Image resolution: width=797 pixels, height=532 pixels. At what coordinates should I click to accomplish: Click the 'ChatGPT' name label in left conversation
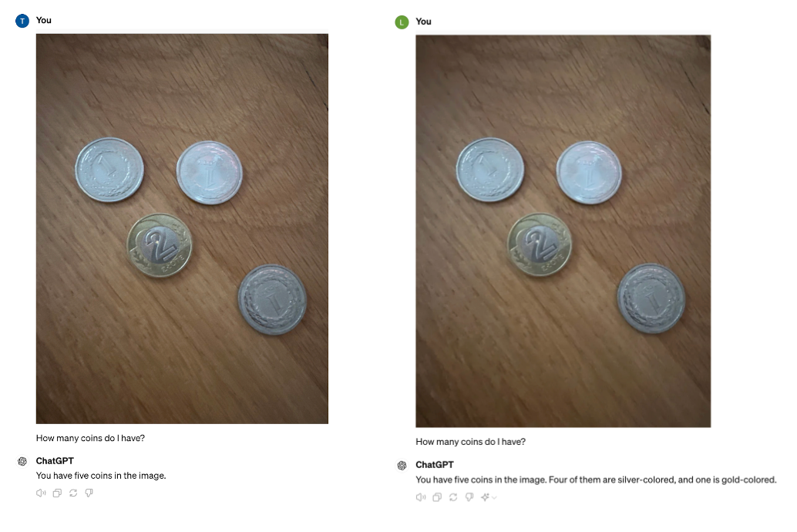click(55, 461)
